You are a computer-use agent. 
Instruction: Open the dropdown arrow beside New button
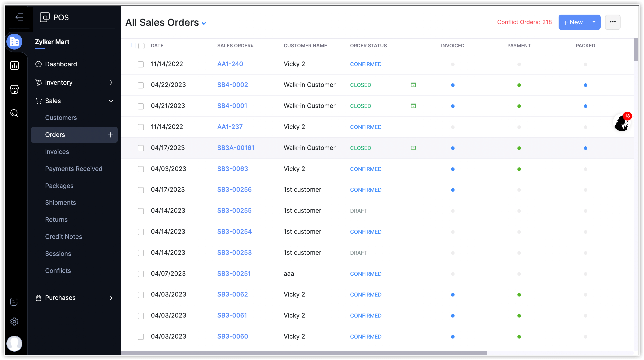coord(594,22)
